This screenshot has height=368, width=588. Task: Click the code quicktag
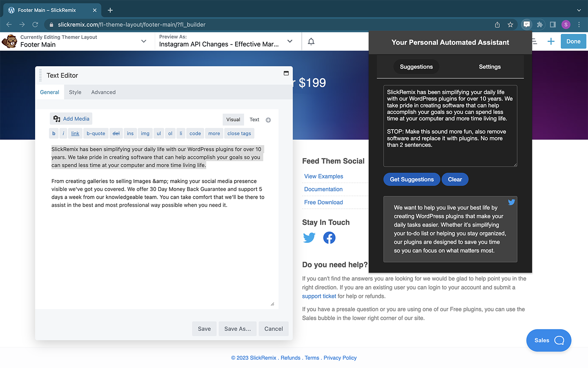195,133
